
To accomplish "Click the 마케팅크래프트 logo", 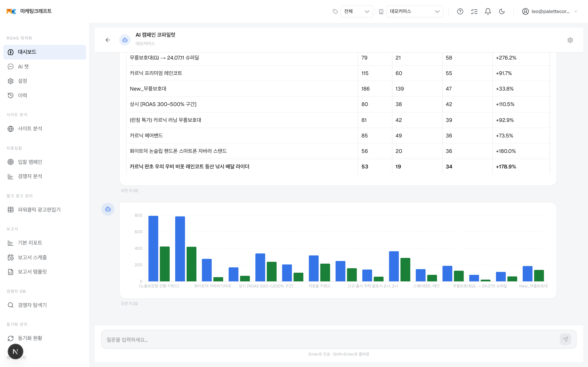I will (x=29, y=11).
